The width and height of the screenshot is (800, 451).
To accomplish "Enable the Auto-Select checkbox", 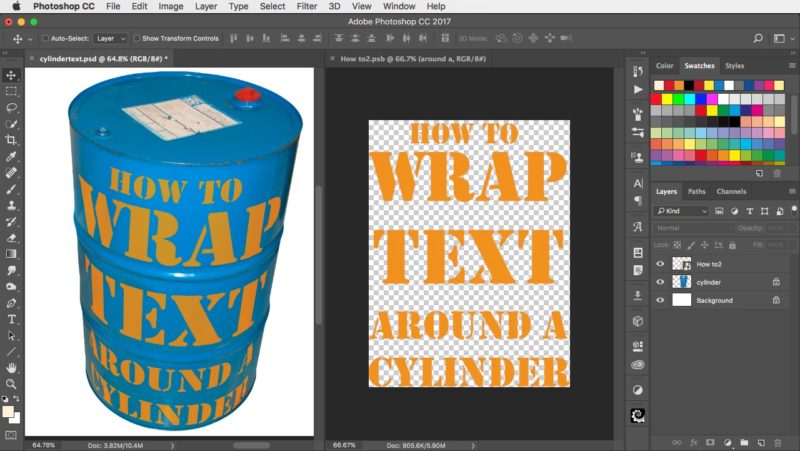I will point(46,39).
